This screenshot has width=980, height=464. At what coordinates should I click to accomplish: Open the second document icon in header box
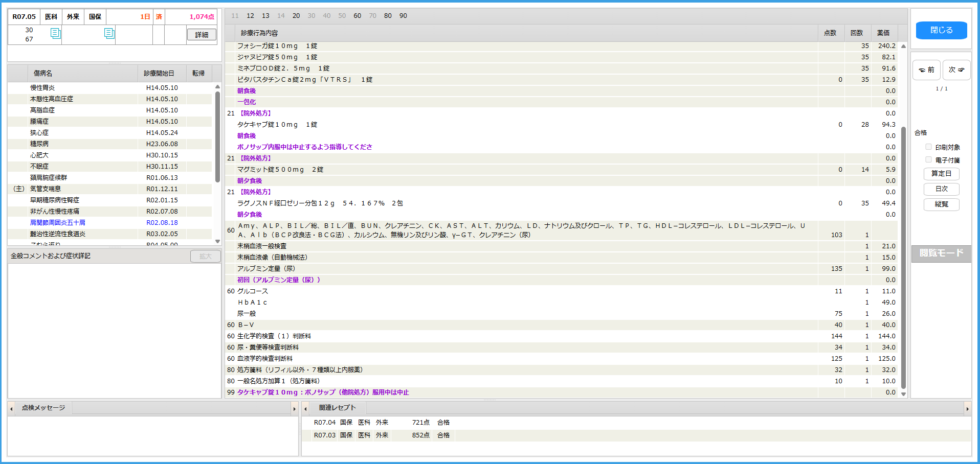point(109,33)
